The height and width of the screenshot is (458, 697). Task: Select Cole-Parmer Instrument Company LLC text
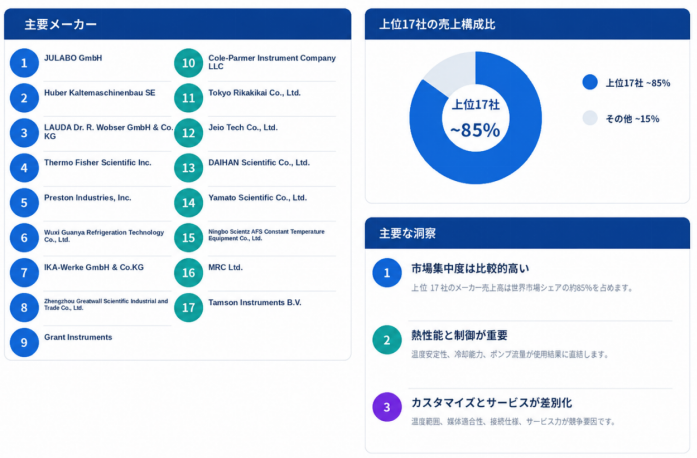point(272,62)
